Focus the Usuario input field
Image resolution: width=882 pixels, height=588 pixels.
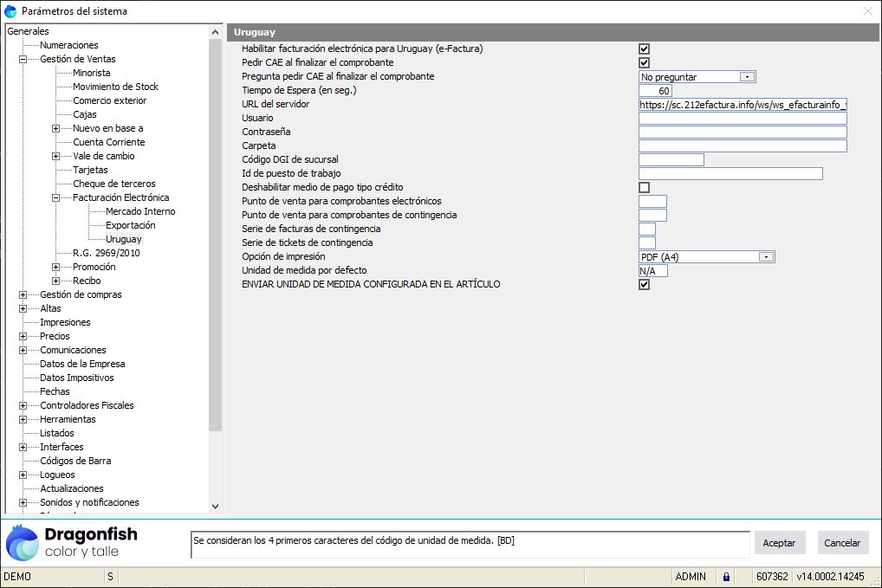click(x=743, y=118)
